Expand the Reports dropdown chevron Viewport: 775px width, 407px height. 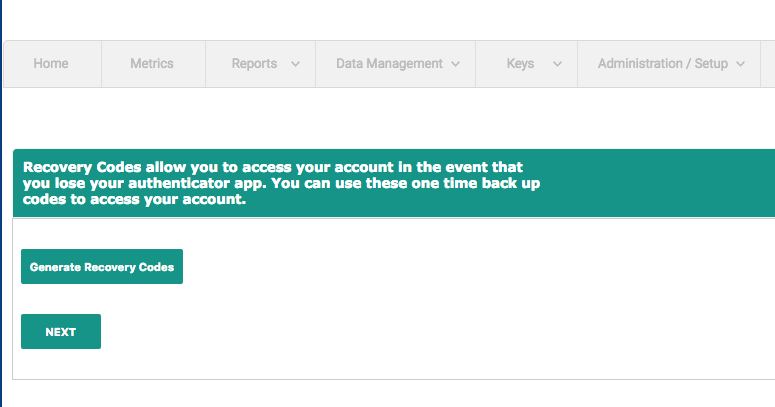coord(295,64)
